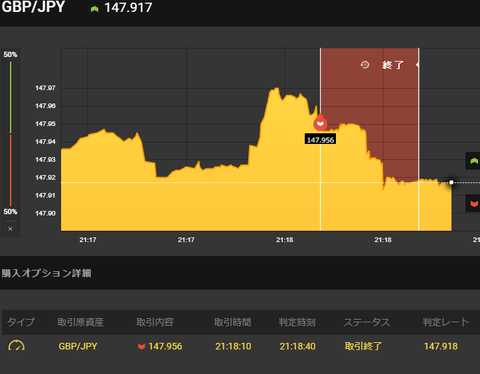Click the red entry marker pin on chart
The height and width of the screenshot is (374, 480).
(x=320, y=122)
